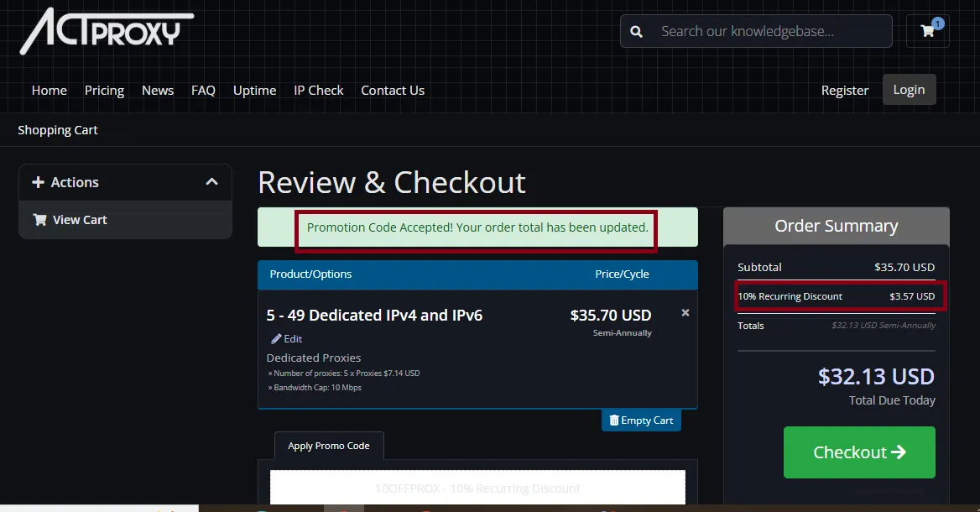
Task: Remove the Dedicated IPv4 item with the X
Action: 685,312
